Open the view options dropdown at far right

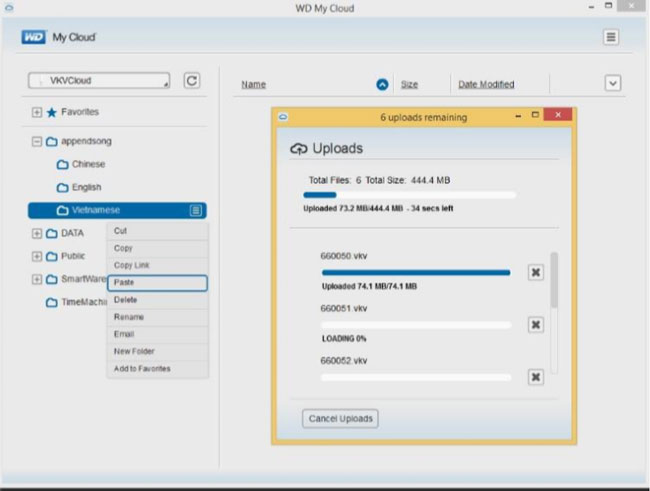(x=613, y=84)
